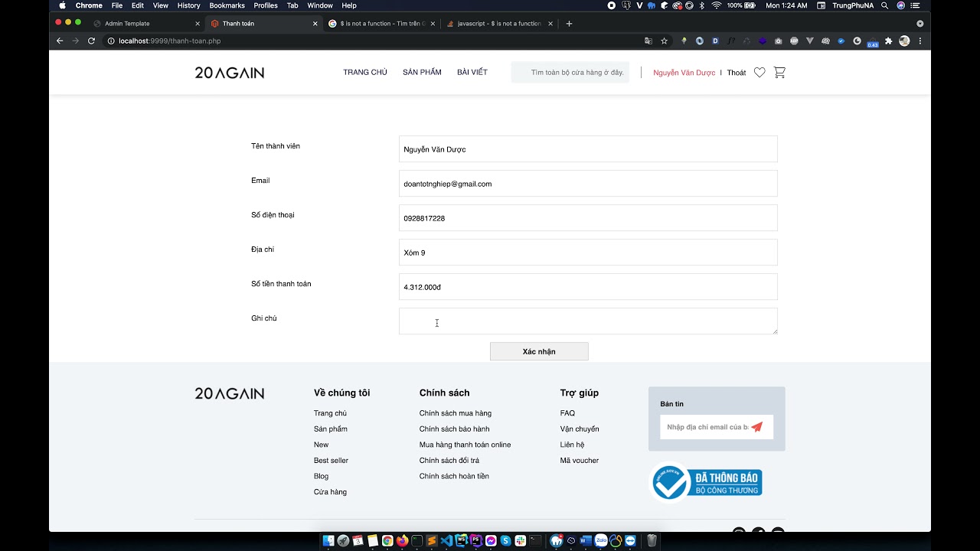
Task: Open TeamViewer from the Dock
Action: 630,541
